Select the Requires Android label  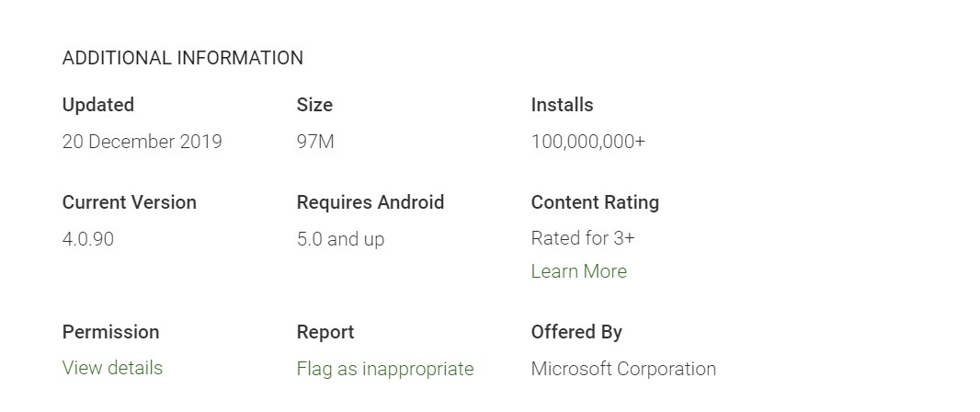click(370, 202)
